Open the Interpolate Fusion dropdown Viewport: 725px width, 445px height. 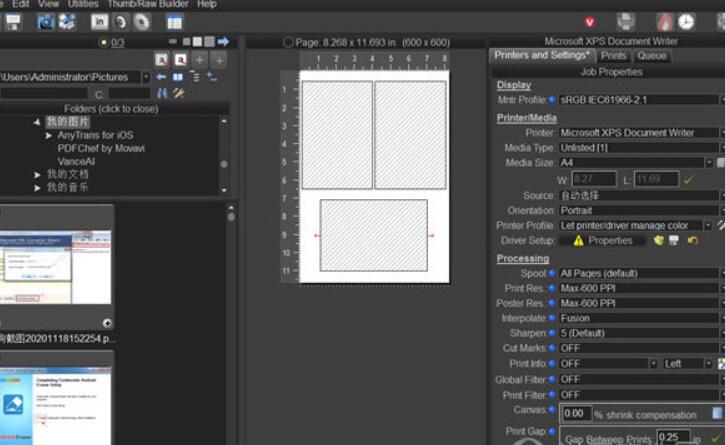(722, 318)
